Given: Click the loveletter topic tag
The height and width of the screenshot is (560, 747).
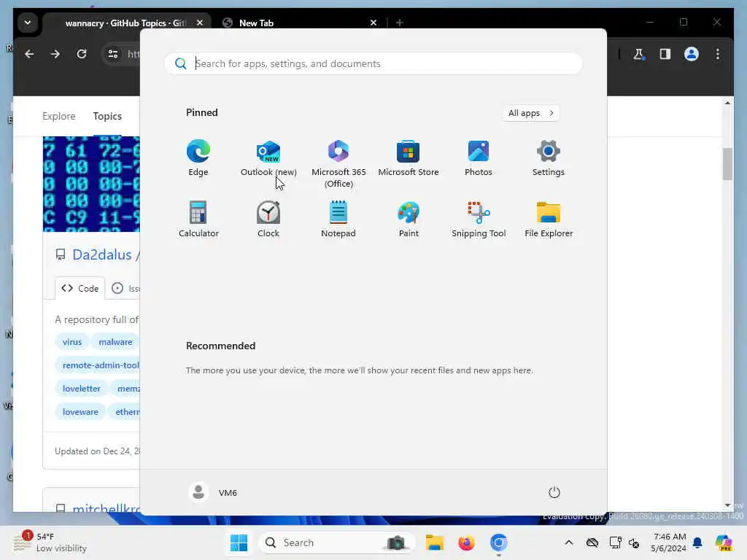Looking at the screenshot, I should pos(82,389).
